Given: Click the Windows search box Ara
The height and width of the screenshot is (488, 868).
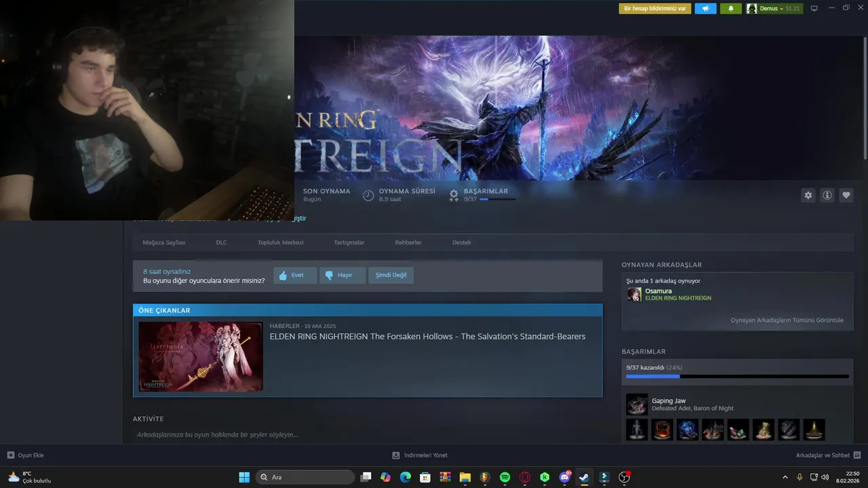Looking at the screenshot, I should pyautogui.click(x=304, y=477).
